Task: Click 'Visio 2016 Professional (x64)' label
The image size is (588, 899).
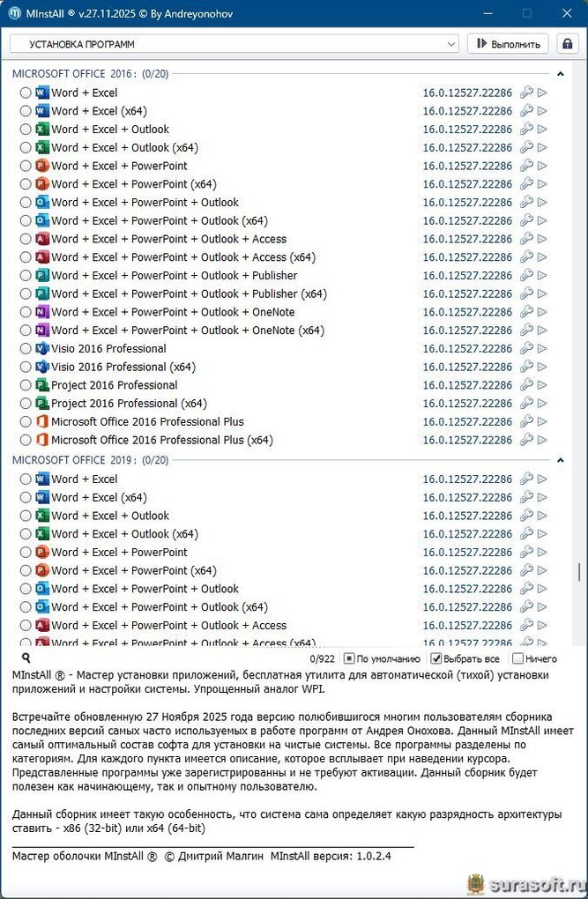Action: point(123,367)
